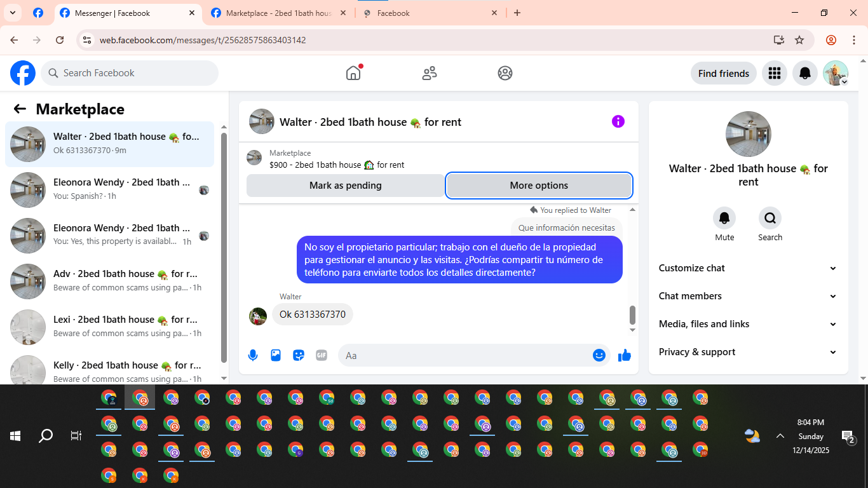
Task: Click the install app icon in the address bar
Action: tap(779, 40)
